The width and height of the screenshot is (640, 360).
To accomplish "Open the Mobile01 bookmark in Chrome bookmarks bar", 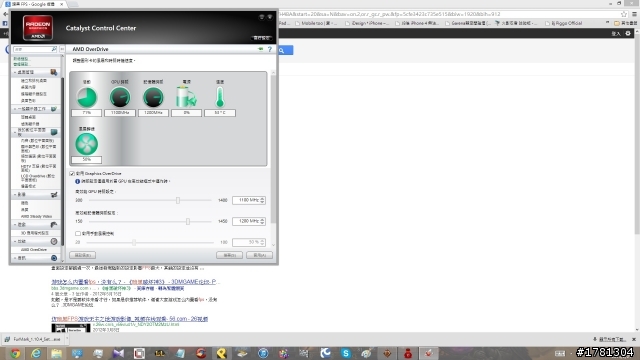I will 316,23.
